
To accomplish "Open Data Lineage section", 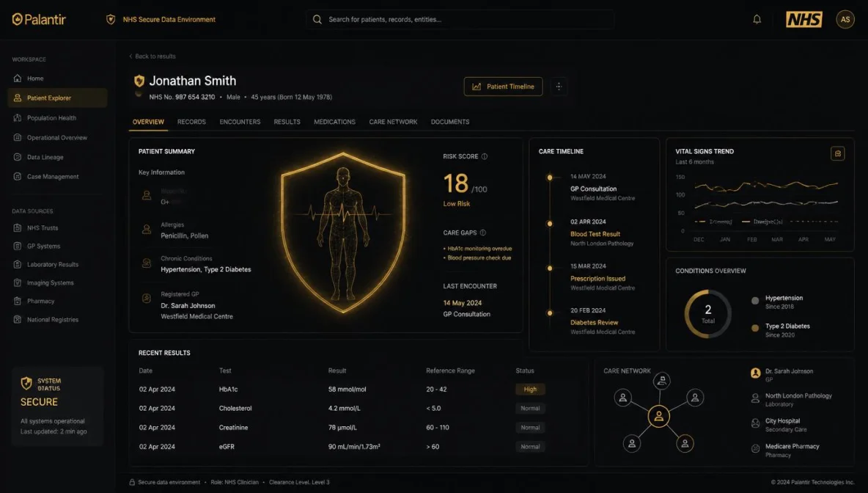I will click(57, 157).
